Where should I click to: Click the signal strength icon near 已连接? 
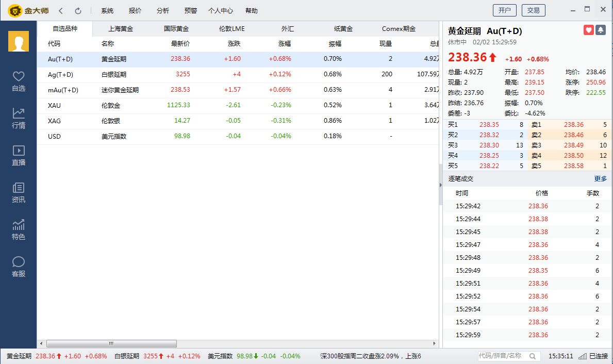click(x=583, y=356)
